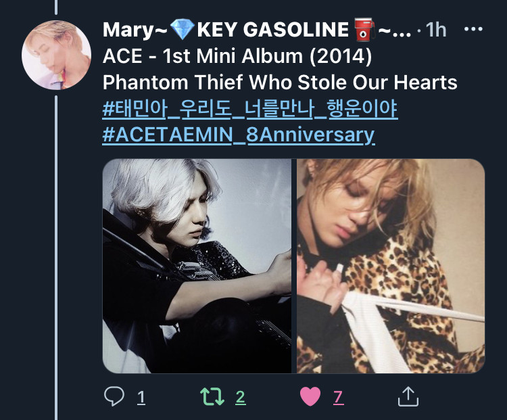
Task: Open the three-dot more options menu
Action: (x=473, y=29)
